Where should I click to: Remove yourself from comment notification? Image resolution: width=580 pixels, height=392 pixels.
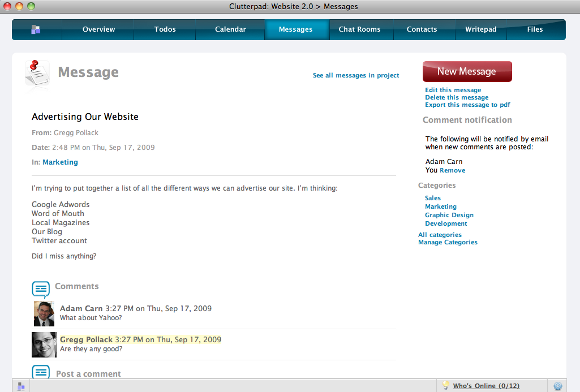452,170
